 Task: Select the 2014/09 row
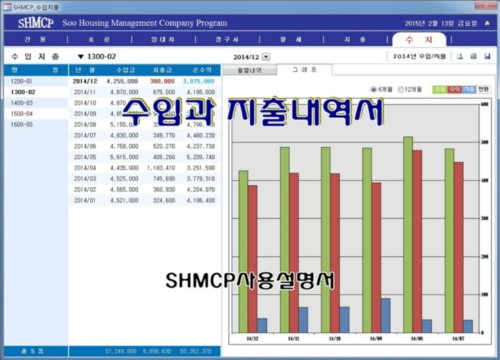coord(144,114)
